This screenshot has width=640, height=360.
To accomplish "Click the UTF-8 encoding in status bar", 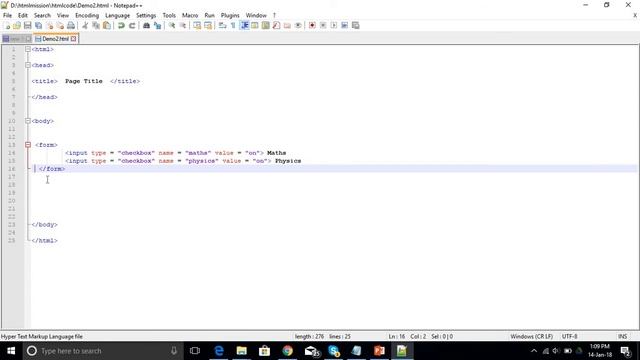I will (x=569, y=336).
